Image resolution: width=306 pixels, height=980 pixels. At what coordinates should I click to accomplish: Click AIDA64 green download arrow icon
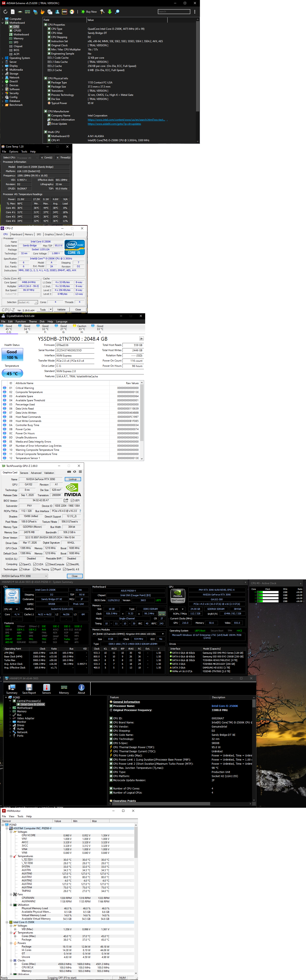(110, 12)
